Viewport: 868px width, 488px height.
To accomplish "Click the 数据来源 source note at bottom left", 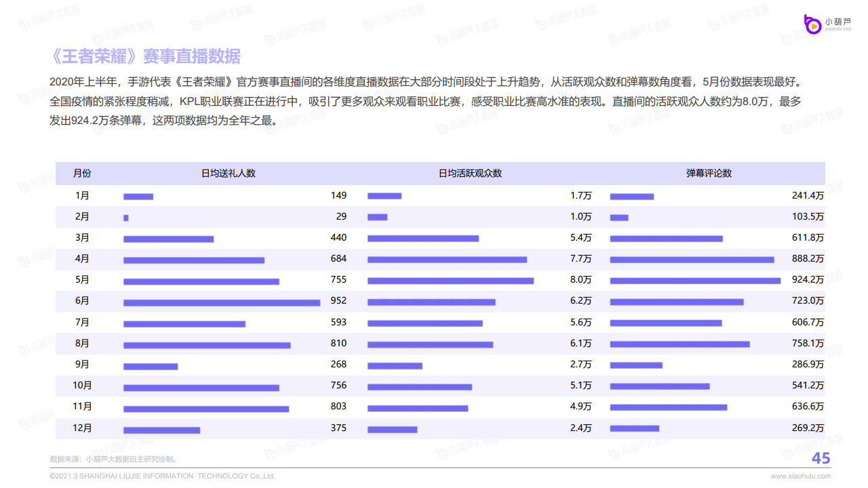I will (113, 459).
